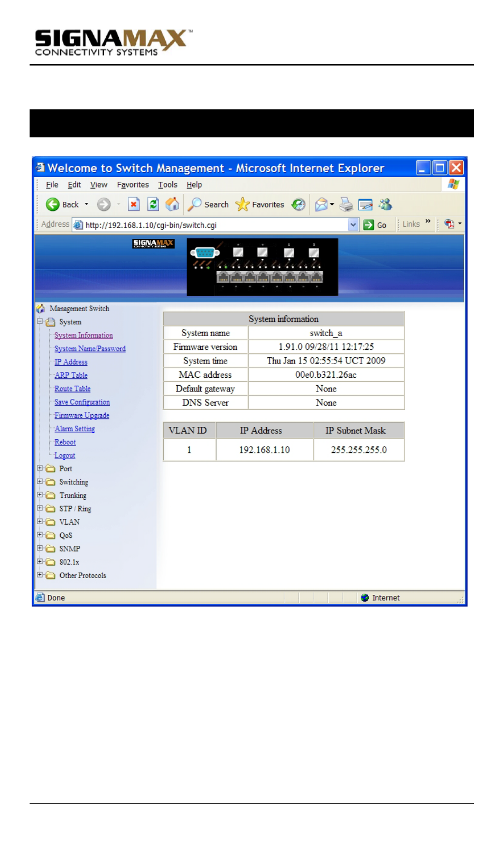Viewport: 504px width, 848px height.
Task: Click the Done status bar text
Action: [x=56, y=598]
